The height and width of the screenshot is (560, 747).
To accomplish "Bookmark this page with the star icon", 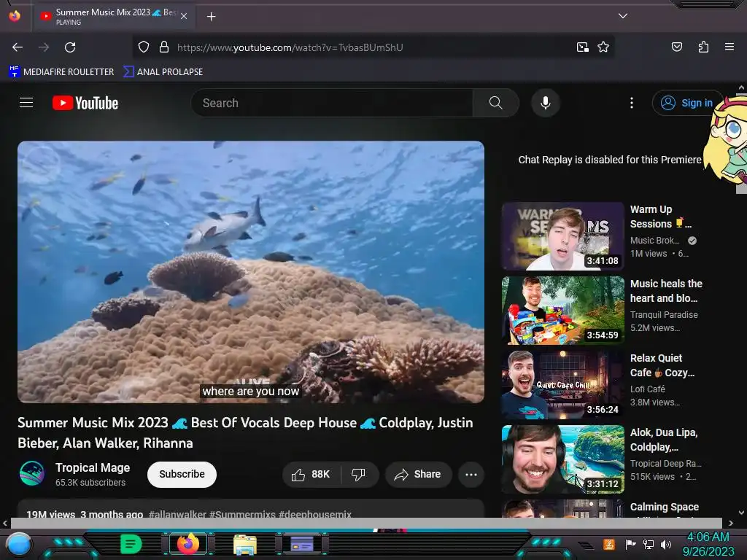I will pos(603,47).
